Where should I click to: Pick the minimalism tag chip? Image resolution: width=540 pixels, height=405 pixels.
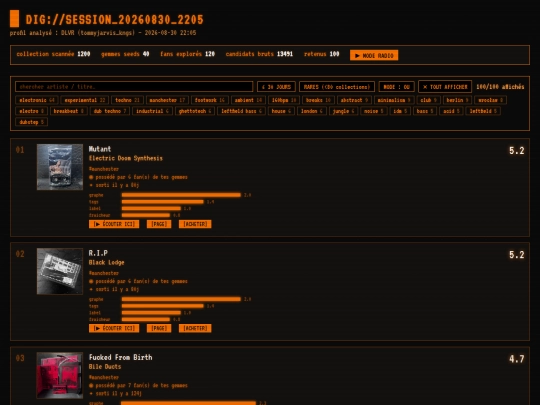point(394,100)
